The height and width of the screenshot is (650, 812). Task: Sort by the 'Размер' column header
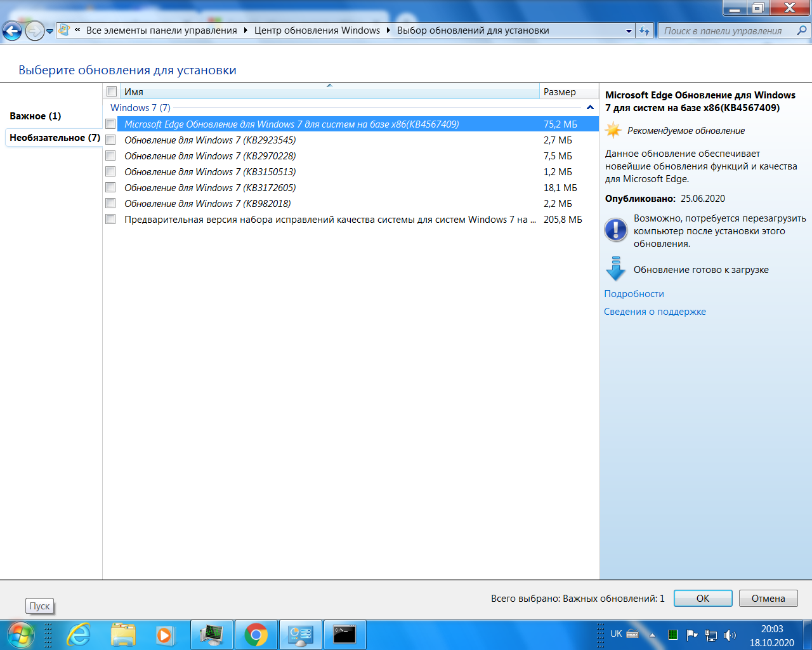[x=569, y=91]
